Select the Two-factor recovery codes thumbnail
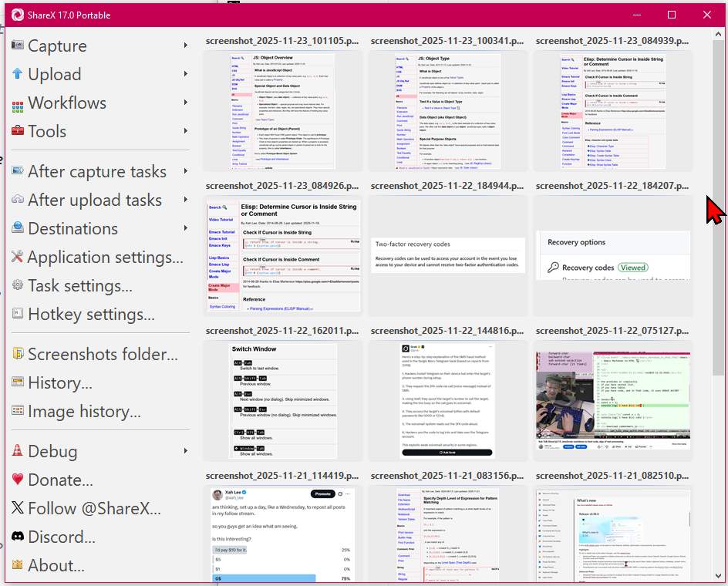The image size is (728, 586). click(x=449, y=256)
